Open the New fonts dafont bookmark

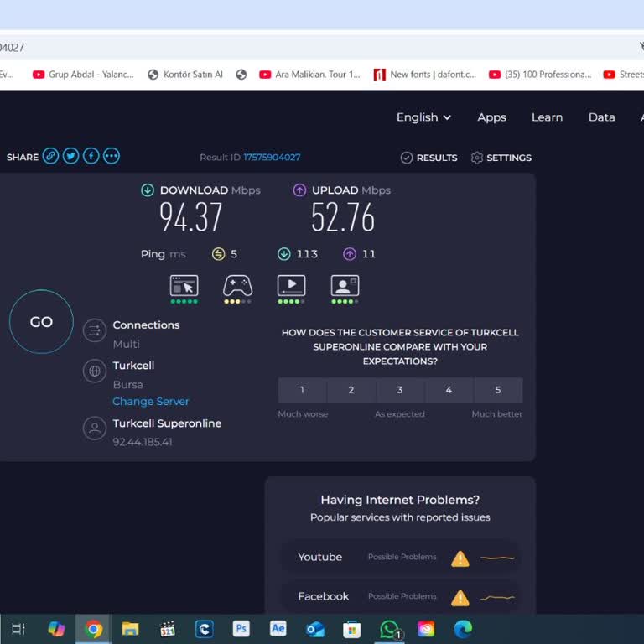(x=424, y=75)
